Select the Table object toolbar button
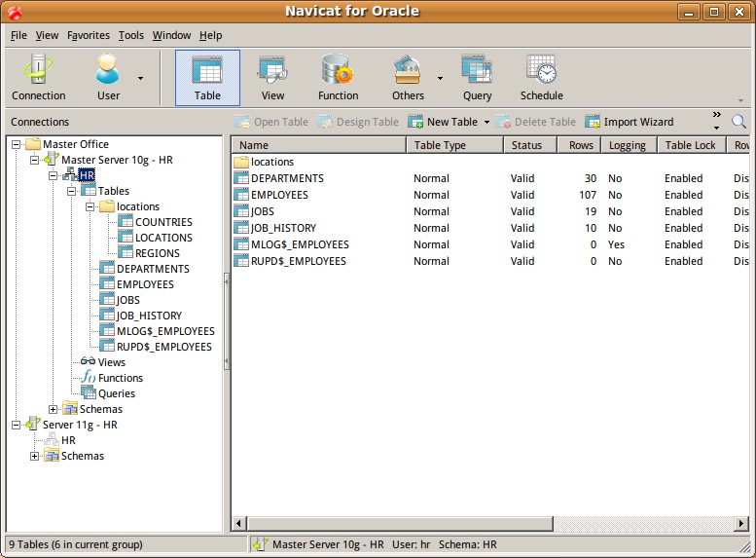The height and width of the screenshot is (558, 756). tap(207, 77)
